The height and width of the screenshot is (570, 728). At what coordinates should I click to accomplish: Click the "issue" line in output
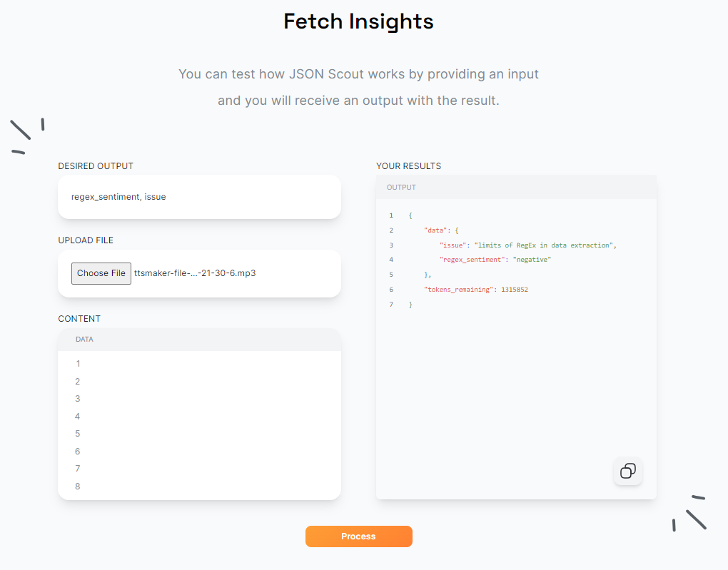click(528, 245)
